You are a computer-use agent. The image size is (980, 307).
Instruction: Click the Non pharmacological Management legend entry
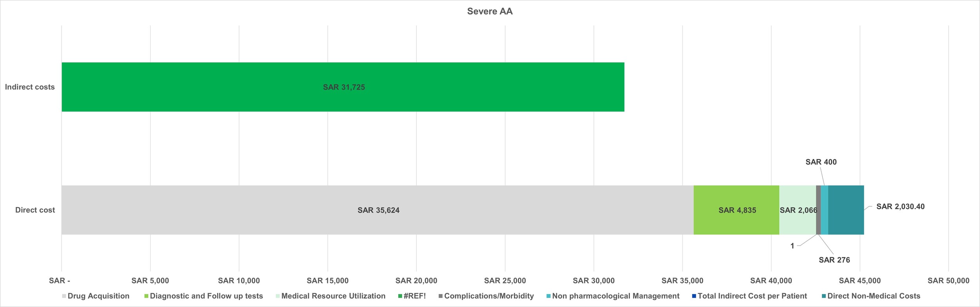pyautogui.click(x=615, y=296)
